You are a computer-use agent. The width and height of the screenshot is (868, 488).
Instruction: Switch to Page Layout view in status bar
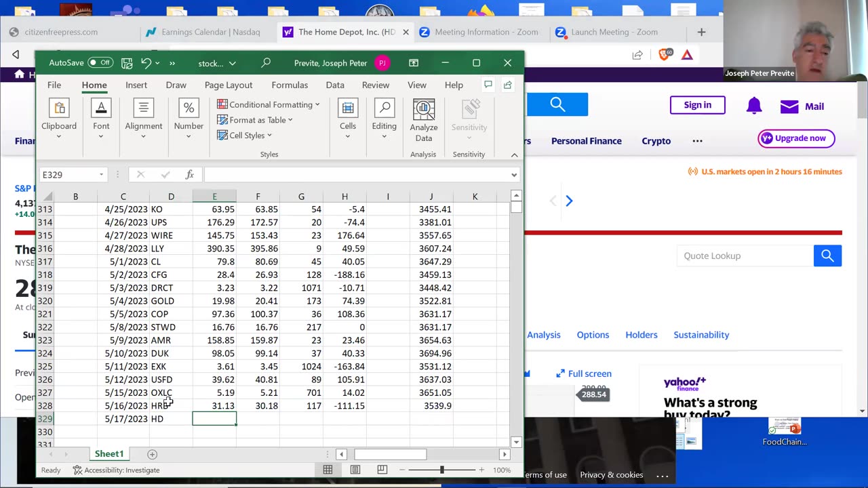tap(355, 470)
